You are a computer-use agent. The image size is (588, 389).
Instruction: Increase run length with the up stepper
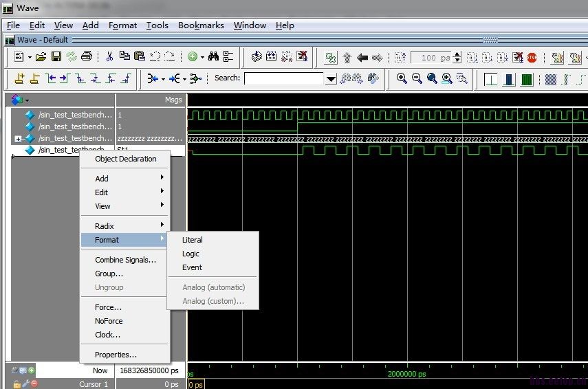click(x=457, y=55)
